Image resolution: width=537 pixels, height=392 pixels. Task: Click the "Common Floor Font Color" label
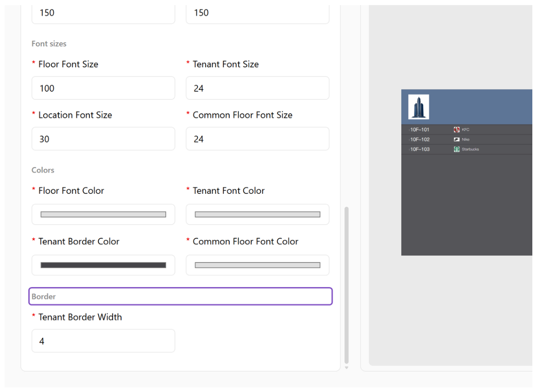[246, 241]
